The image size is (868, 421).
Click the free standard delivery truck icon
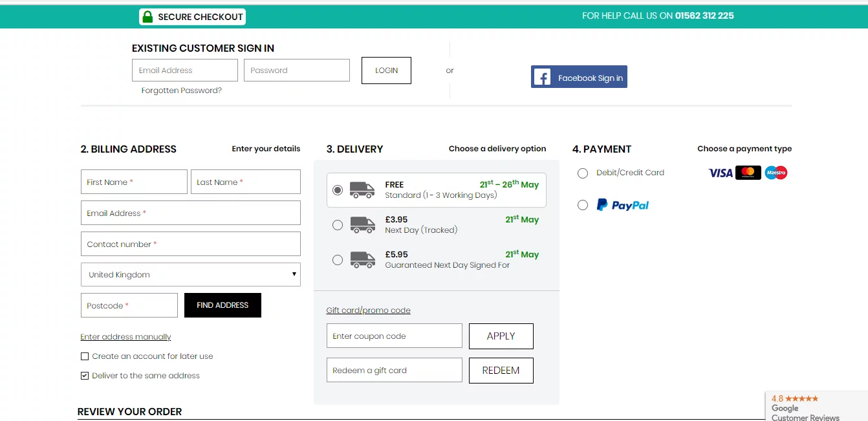[x=362, y=189]
